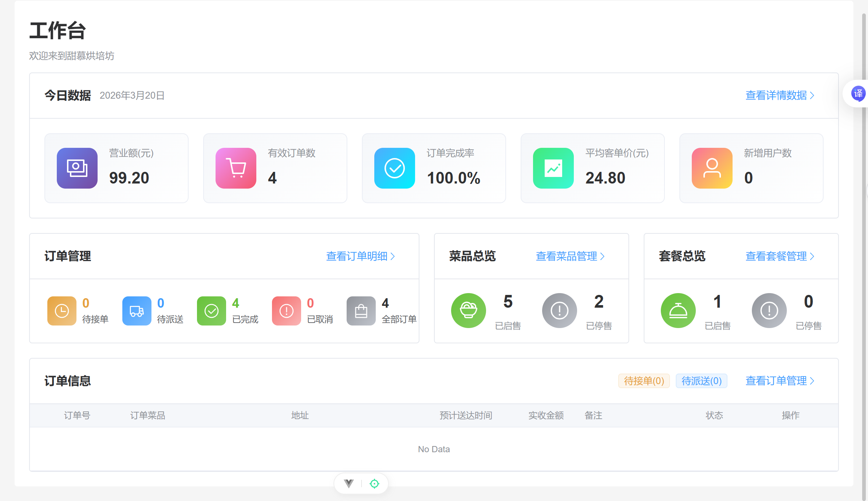Click the Vue devtools logo icon
The image size is (868, 501).
(349, 483)
